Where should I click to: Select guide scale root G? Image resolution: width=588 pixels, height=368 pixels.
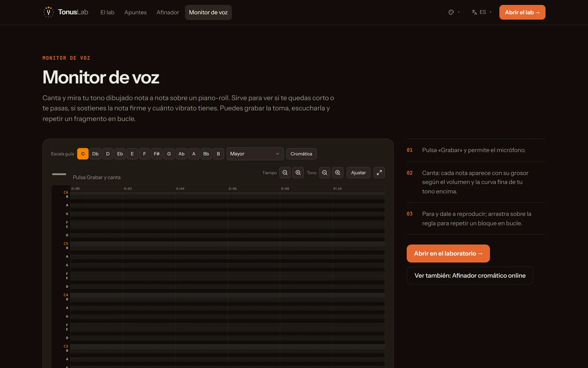point(169,154)
